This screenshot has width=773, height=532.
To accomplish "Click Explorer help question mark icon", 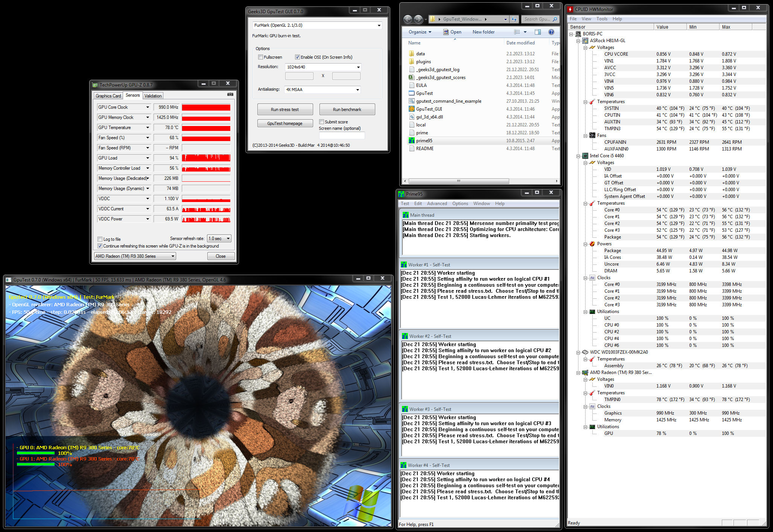I will pyautogui.click(x=551, y=32).
